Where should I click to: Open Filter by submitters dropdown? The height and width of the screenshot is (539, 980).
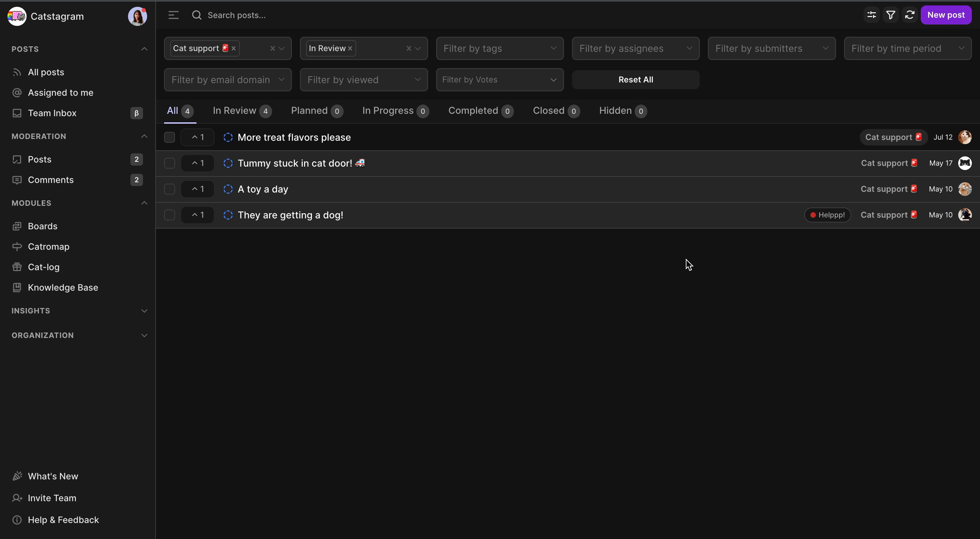(x=772, y=48)
